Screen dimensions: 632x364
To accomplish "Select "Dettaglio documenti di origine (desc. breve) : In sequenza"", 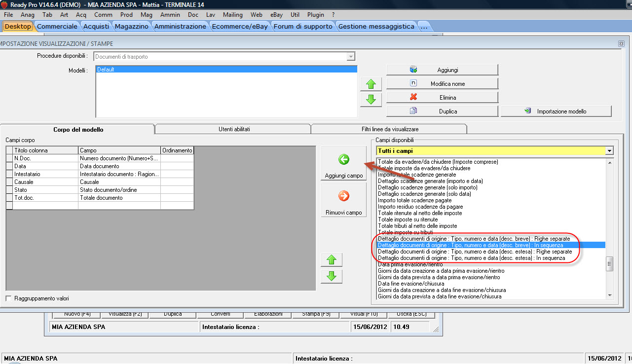I will (x=490, y=245).
